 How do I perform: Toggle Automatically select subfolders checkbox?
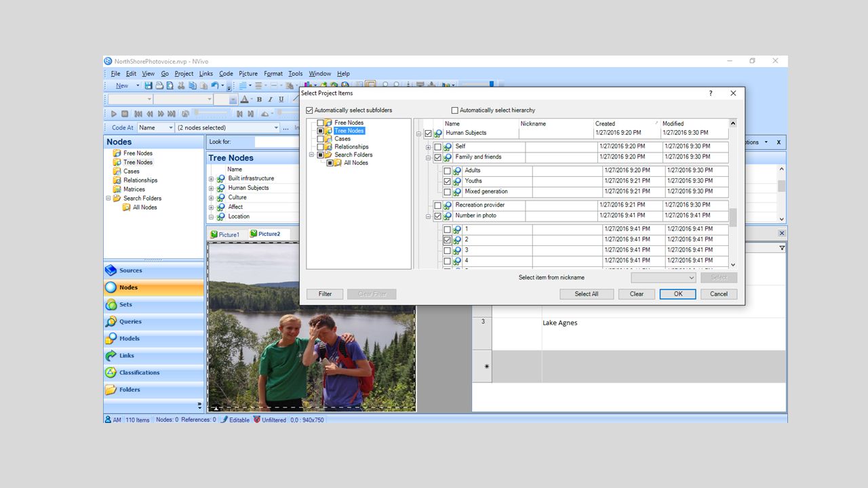(x=310, y=110)
